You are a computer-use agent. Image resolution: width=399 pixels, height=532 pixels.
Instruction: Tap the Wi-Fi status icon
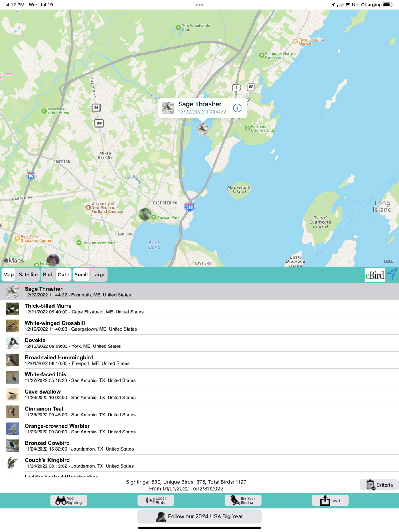[348, 5]
